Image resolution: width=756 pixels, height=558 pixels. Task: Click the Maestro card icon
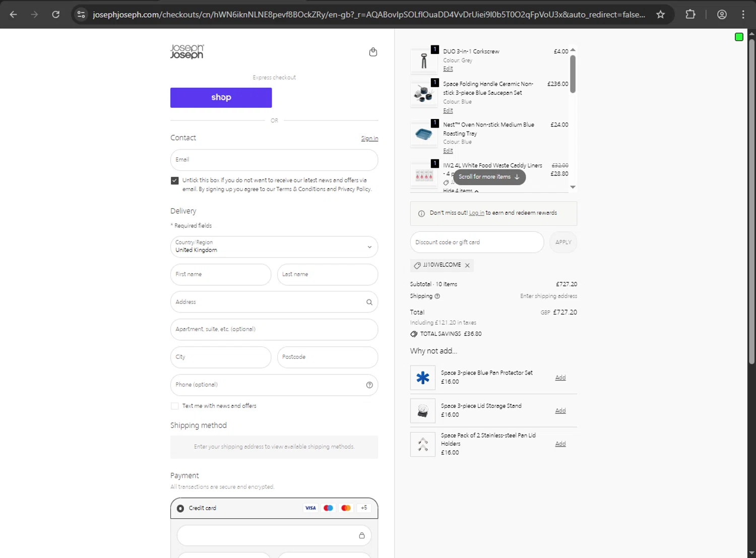[328, 508]
